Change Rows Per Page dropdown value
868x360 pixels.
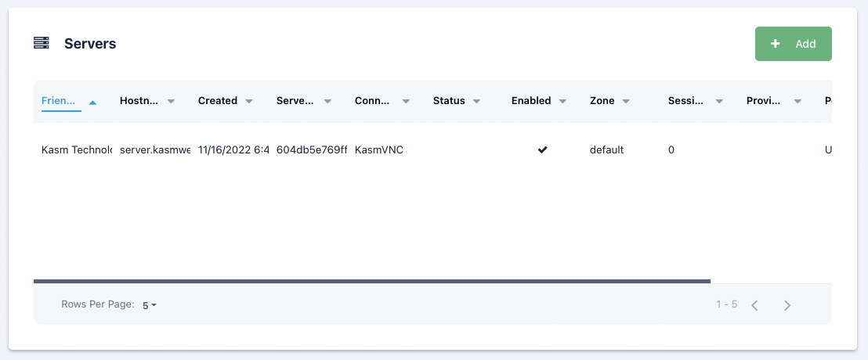(150, 305)
